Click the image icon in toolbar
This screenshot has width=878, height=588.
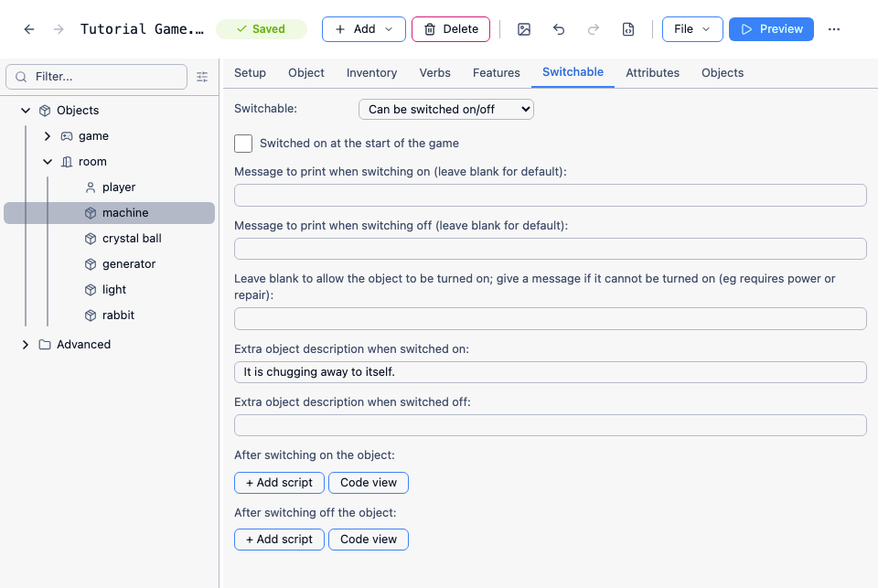tap(524, 29)
